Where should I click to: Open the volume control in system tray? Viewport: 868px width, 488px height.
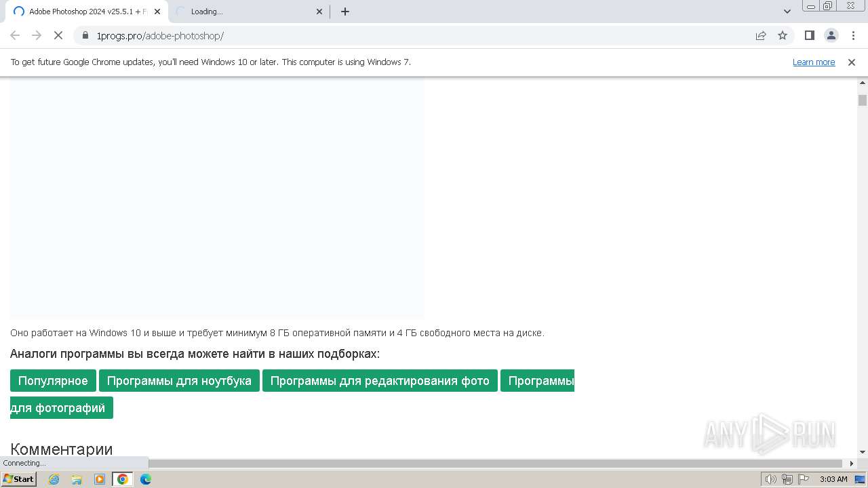770,479
